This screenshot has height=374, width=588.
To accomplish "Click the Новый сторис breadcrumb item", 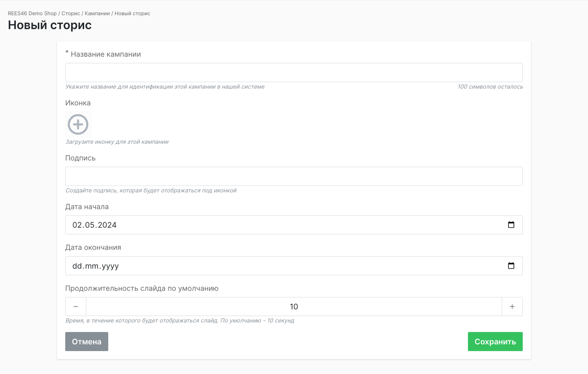I will (x=132, y=13).
